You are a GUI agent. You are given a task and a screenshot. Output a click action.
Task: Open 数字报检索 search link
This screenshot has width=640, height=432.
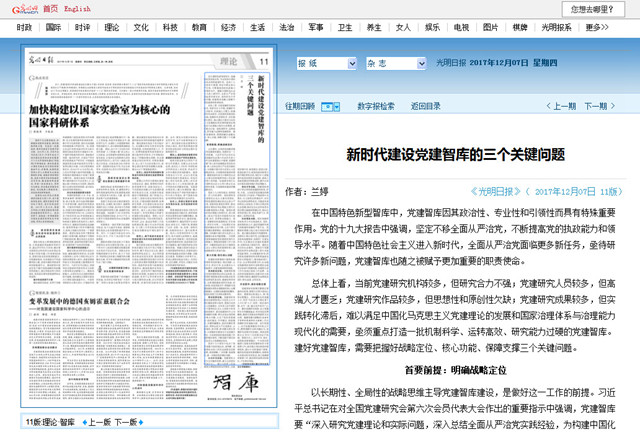coord(373,106)
